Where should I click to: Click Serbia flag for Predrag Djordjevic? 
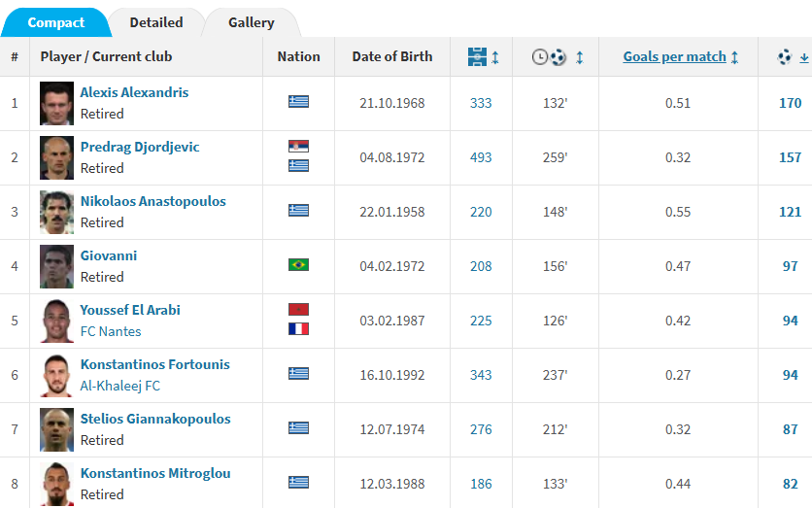(298, 147)
